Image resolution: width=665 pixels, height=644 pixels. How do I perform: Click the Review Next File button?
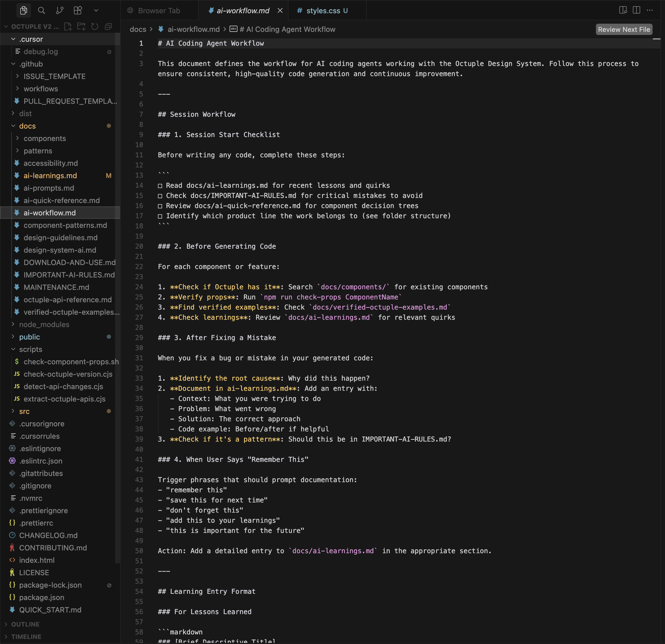coord(624,29)
